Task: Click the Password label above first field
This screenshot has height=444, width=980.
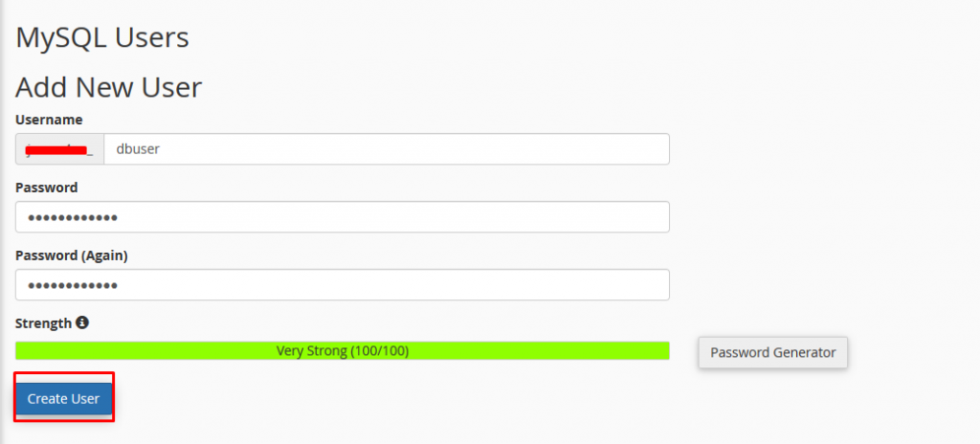Action: 47,188
